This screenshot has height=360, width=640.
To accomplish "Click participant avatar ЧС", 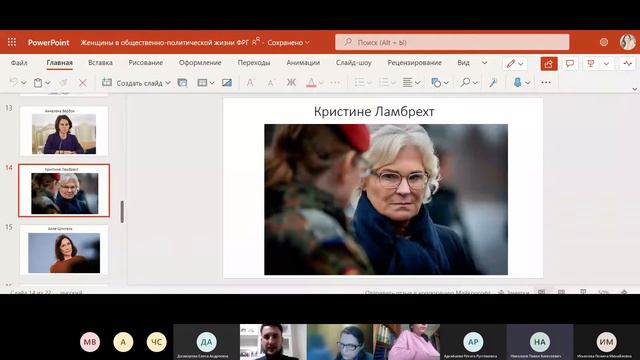I will [x=157, y=342].
